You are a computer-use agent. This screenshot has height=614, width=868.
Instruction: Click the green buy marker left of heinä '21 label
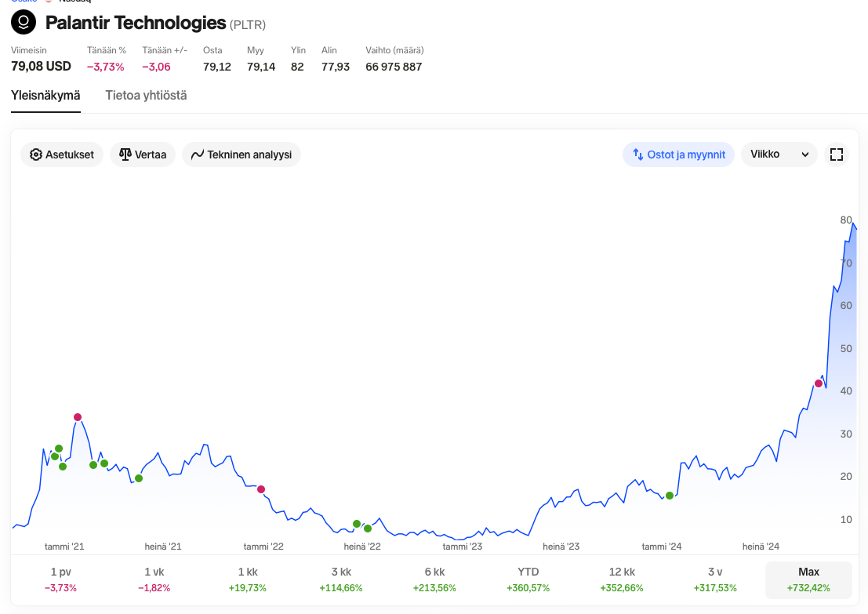coord(139,478)
